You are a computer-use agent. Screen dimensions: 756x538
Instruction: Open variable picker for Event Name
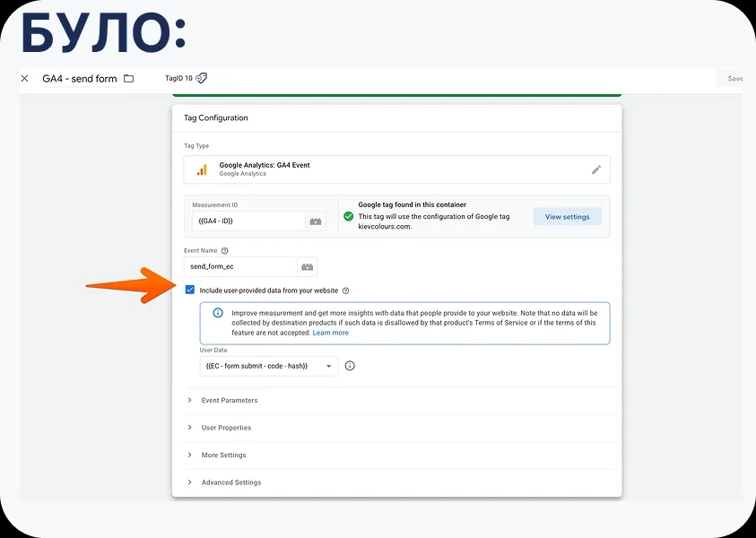pyautogui.click(x=307, y=266)
